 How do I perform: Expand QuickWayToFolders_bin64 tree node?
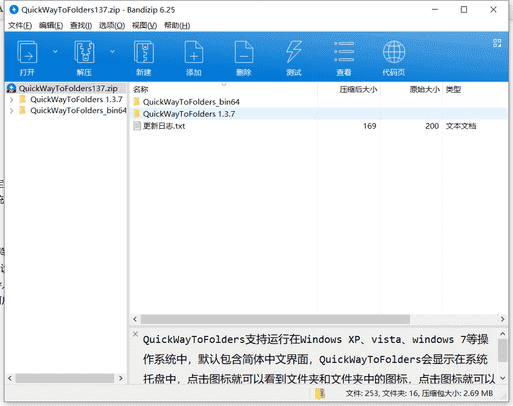[11, 111]
